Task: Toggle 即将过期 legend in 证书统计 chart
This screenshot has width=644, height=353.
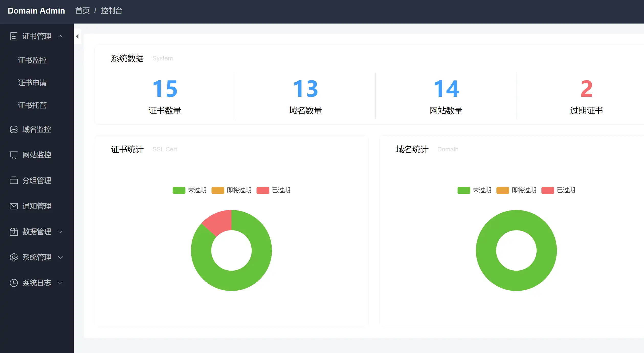Action: [x=231, y=190]
